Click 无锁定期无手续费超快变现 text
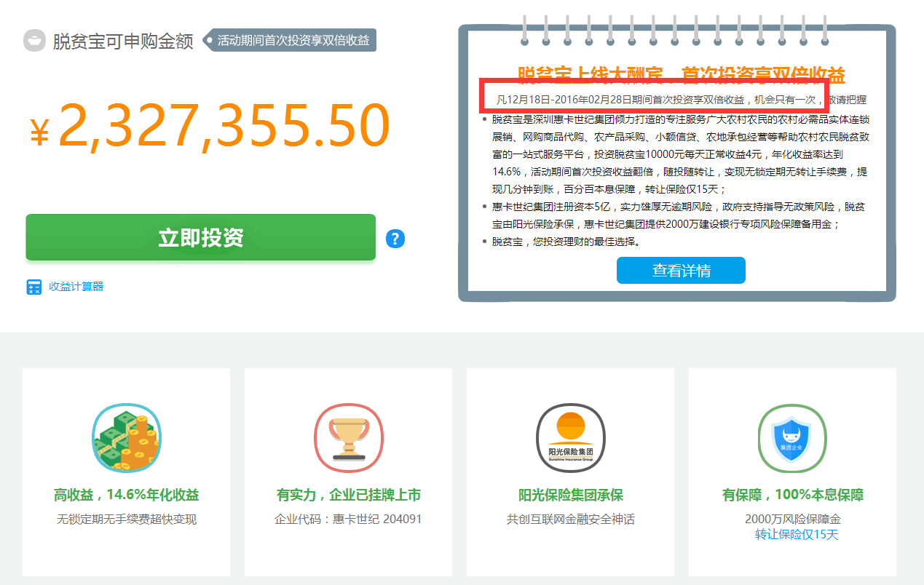This screenshot has height=585, width=924. pos(126,520)
